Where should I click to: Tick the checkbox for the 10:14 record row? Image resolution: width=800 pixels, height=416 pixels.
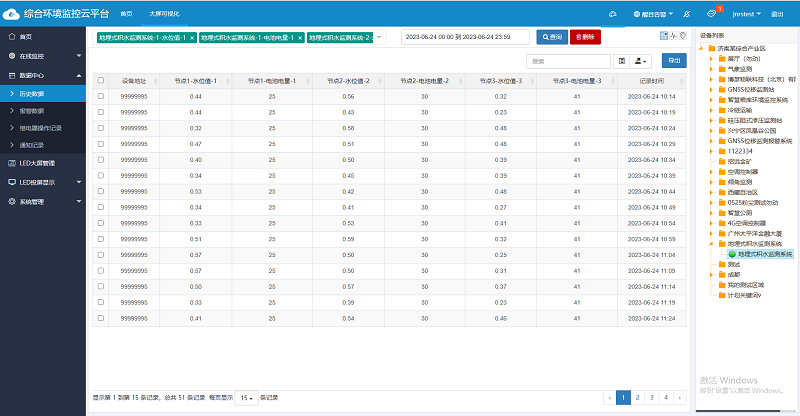point(100,96)
